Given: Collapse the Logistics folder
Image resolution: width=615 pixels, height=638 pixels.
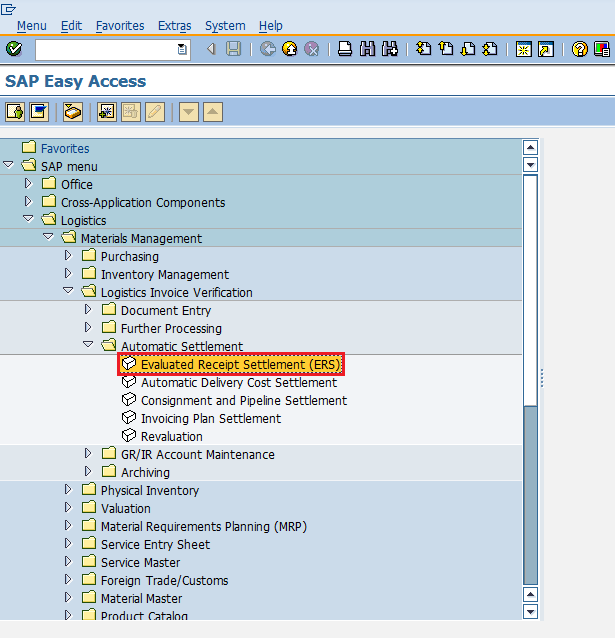Looking at the screenshot, I should (28, 219).
